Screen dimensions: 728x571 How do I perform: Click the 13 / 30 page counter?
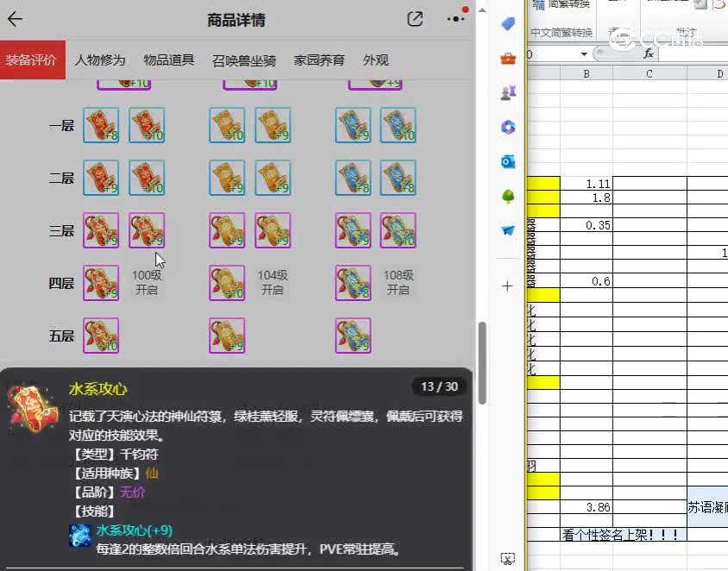[439, 386]
